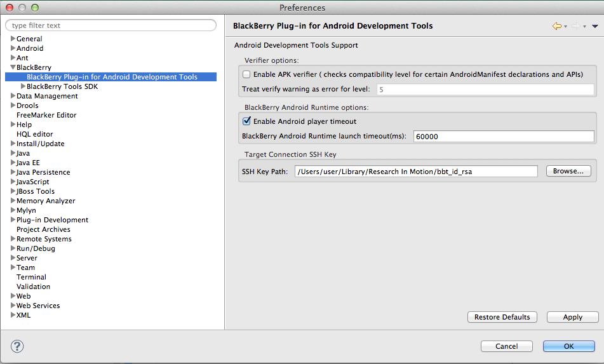
Task: Enable the APK verifier checkbox
Action: tap(246, 74)
